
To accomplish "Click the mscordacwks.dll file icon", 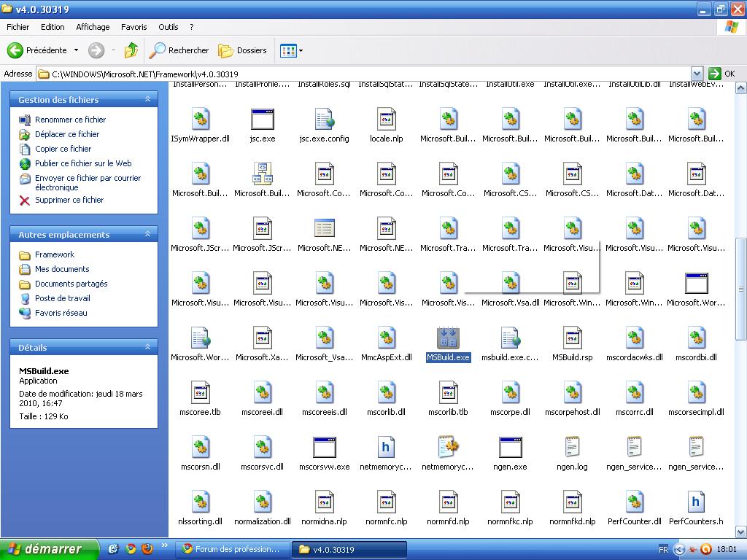I will click(x=634, y=338).
